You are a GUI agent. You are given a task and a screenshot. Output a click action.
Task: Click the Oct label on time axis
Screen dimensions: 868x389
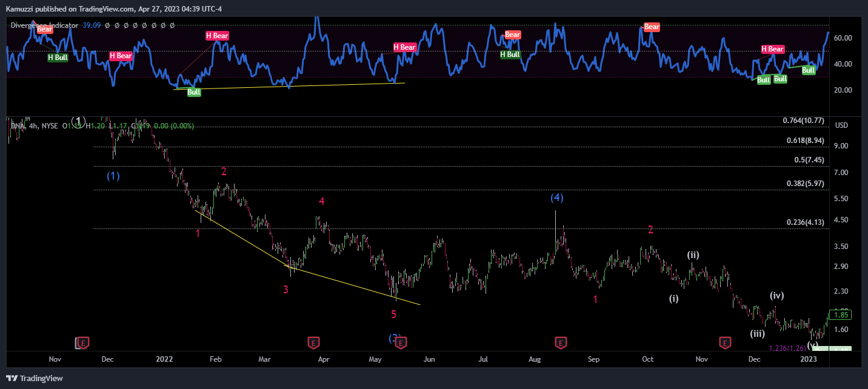pos(647,359)
